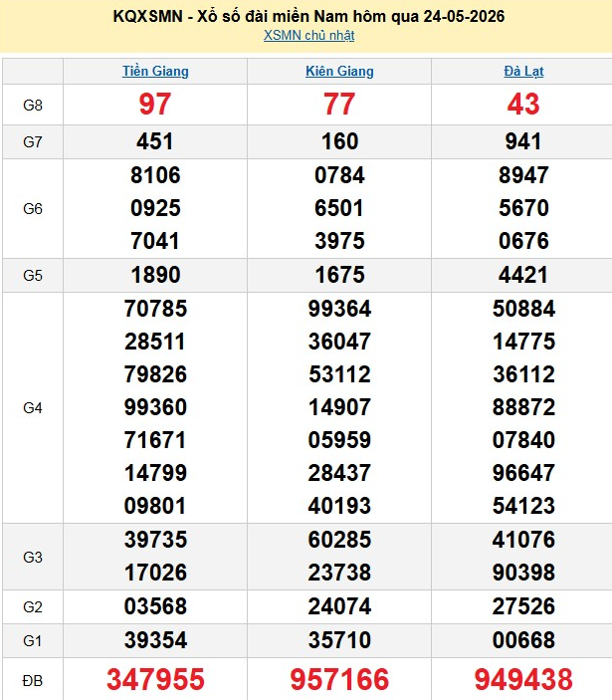The height and width of the screenshot is (700, 612).
Task: Click the G2 number 03568
Action: coord(155,606)
